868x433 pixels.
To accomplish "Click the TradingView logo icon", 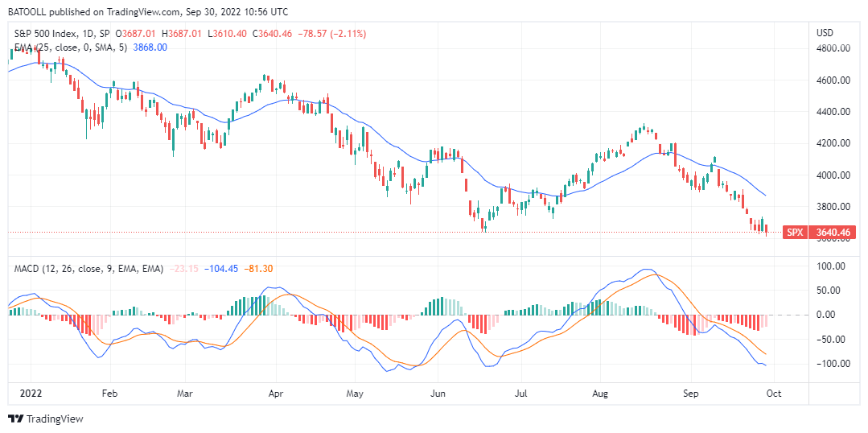I will tap(15, 419).
